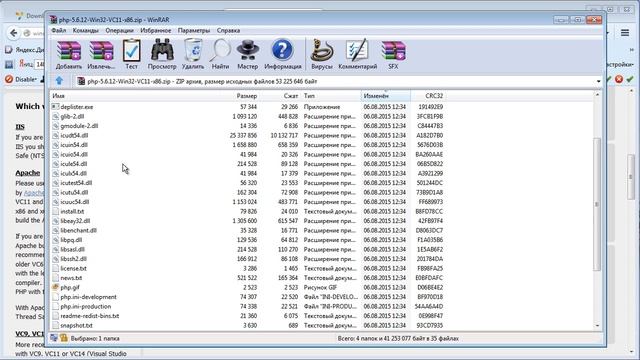The image size is (640, 360).
Task: Click the drive icon in status bar
Action: click(54, 338)
